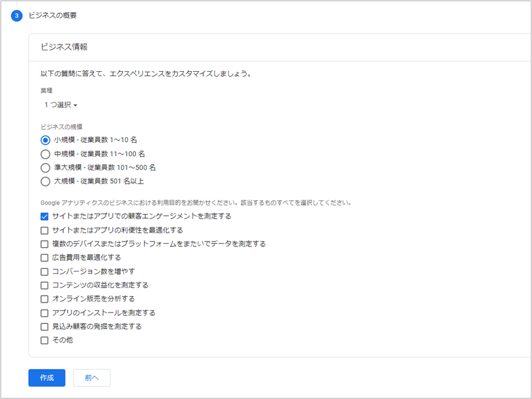The height and width of the screenshot is (399, 532).
Task: Check アプリのインストールを測定する checkbox
Action: (45, 313)
